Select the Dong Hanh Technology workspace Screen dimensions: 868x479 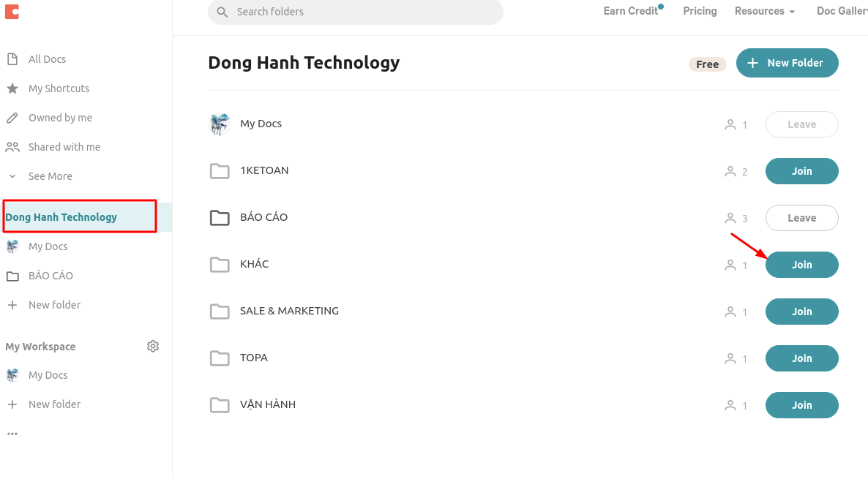point(61,216)
